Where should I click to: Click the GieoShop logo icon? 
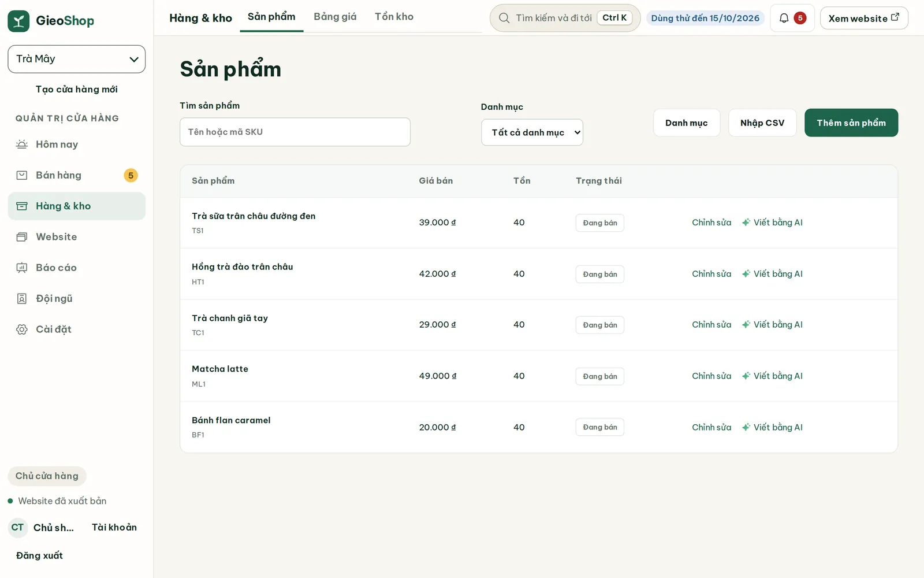[18, 21]
